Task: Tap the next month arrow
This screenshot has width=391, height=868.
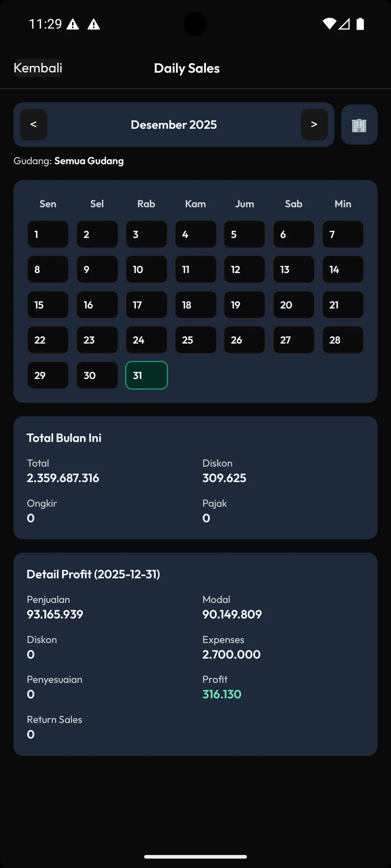Action: coord(314,124)
